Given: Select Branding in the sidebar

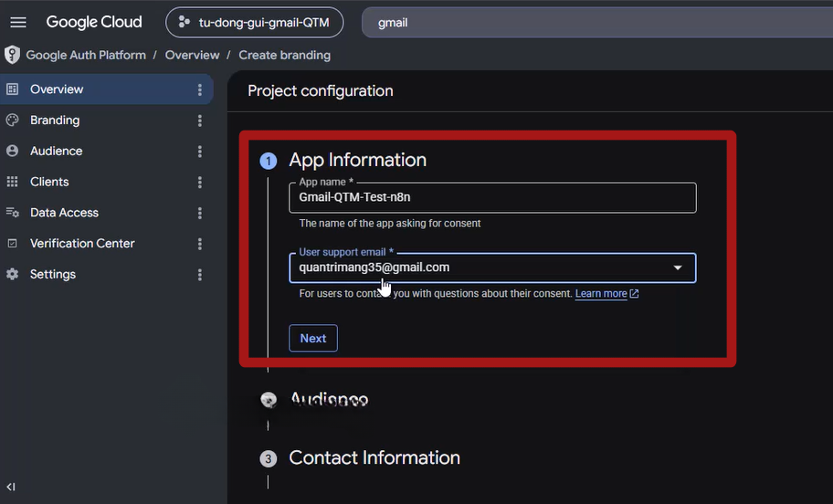Looking at the screenshot, I should pyautogui.click(x=106, y=120).
